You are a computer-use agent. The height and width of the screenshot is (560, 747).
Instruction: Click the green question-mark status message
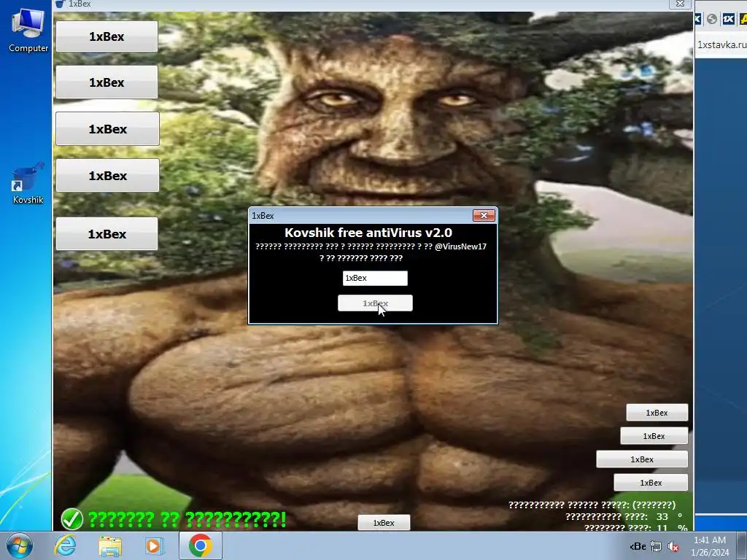[187, 519]
